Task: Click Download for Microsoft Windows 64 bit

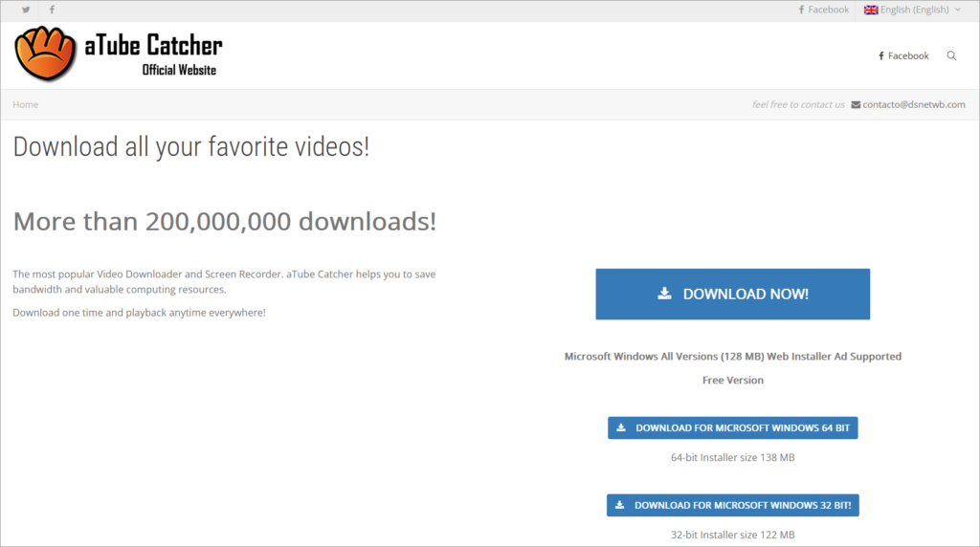Action: pos(732,427)
